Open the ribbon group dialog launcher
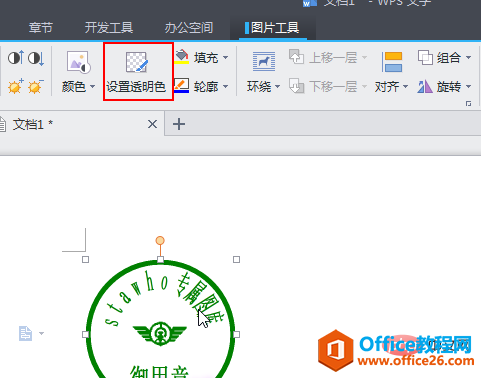 [468, 104]
